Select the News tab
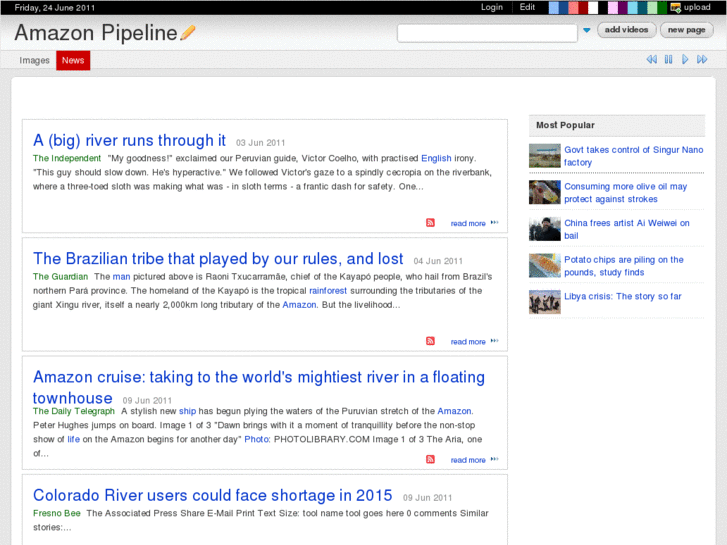The height and width of the screenshot is (545, 727). pyautogui.click(x=73, y=61)
